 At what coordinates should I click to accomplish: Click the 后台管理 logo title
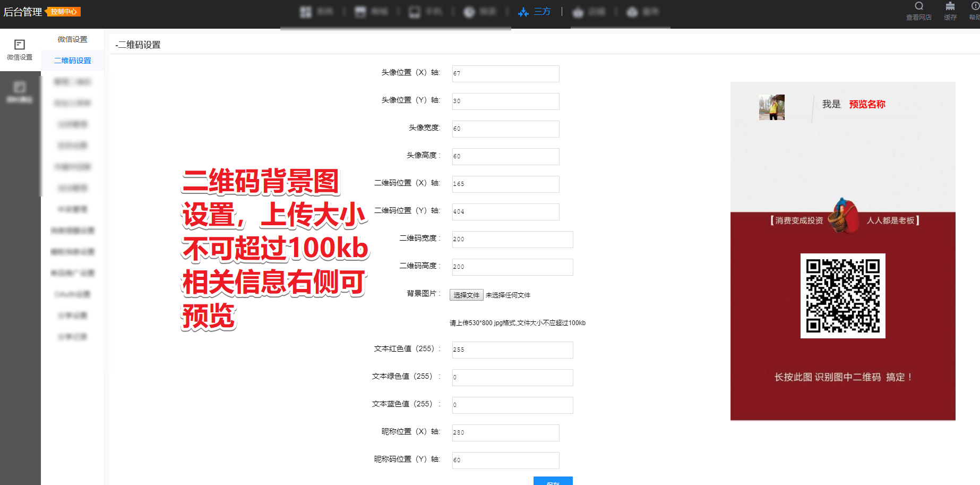(23, 12)
